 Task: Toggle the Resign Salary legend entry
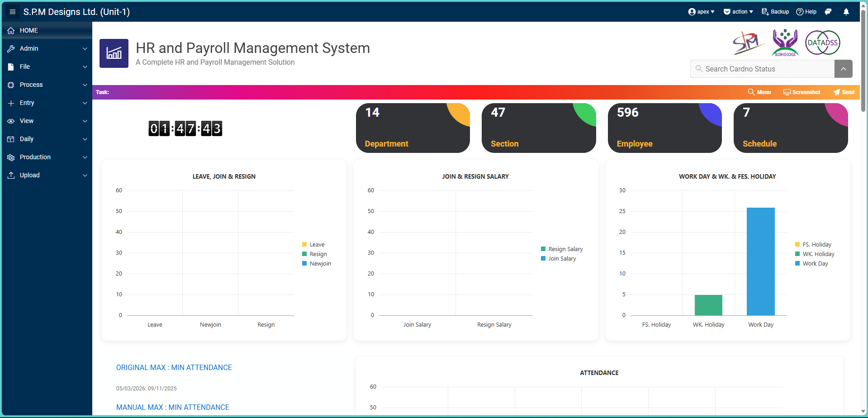[562, 249]
